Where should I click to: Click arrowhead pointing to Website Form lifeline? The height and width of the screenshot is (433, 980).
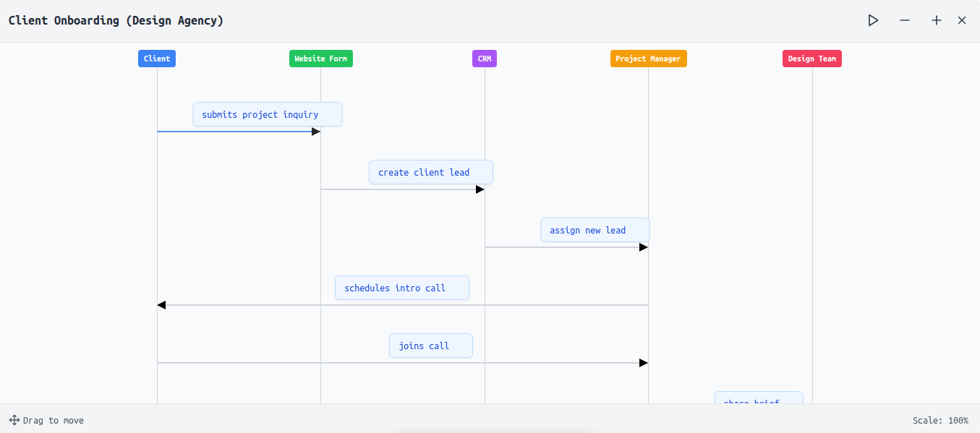point(315,132)
